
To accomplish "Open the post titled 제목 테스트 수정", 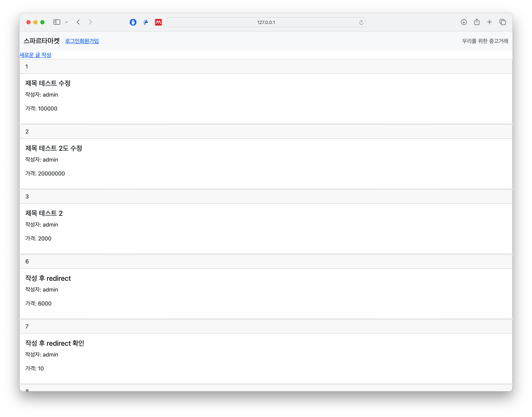I will point(48,83).
